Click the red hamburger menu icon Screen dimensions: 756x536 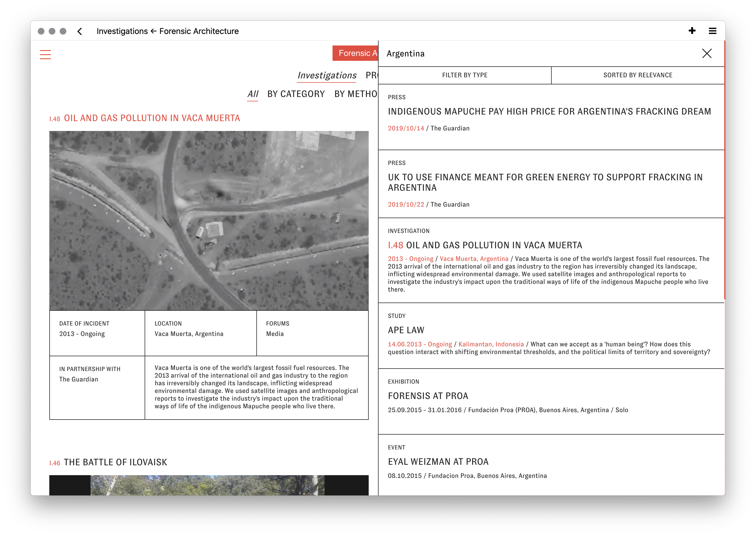click(45, 55)
